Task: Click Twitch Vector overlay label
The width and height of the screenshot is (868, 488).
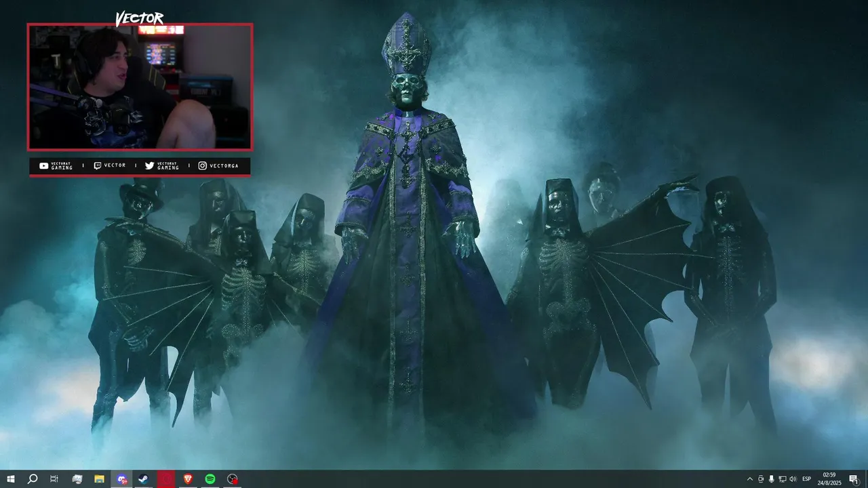Action: pyautogui.click(x=109, y=165)
